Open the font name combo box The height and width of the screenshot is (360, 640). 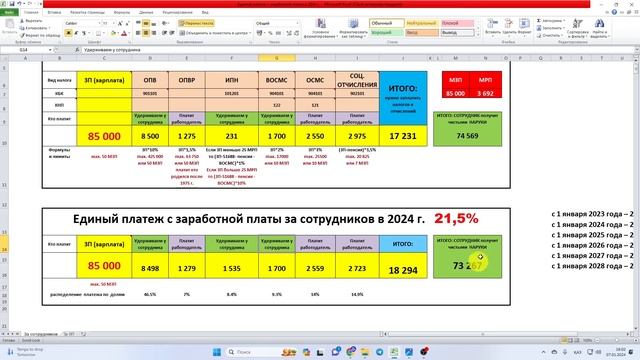pyautogui.click(x=82, y=24)
